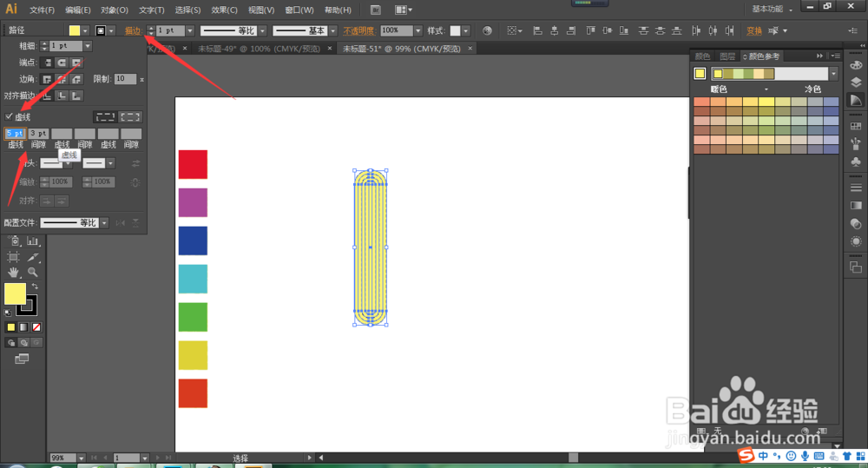Click vertical align center icon
Image resolution: width=868 pixels, height=468 pixels.
608,31
